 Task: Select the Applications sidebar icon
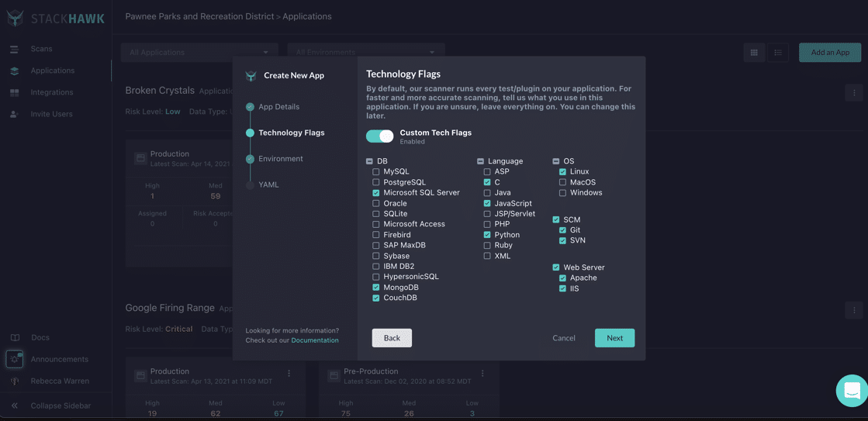15,71
